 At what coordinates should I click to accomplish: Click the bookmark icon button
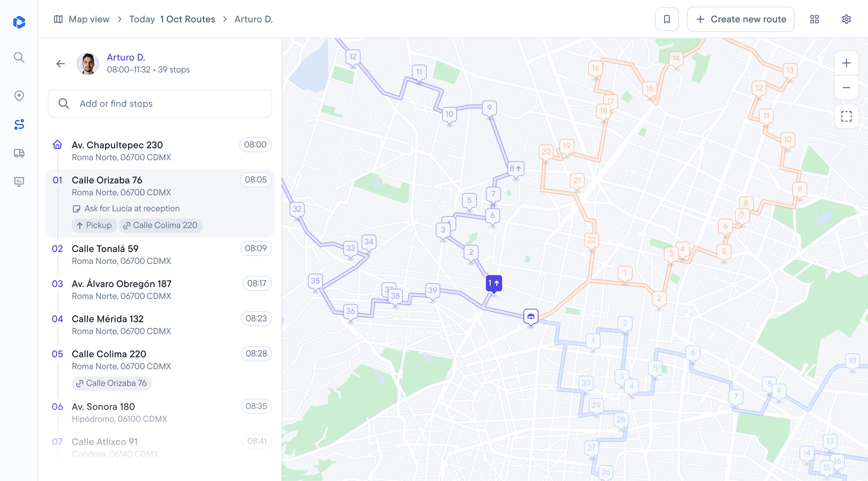coord(667,19)
